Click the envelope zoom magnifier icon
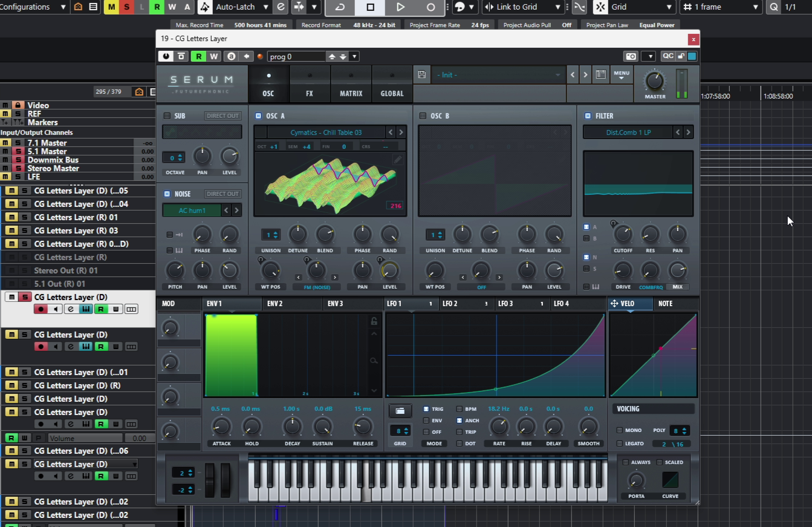The image size is (812, 527). (374, 361)
